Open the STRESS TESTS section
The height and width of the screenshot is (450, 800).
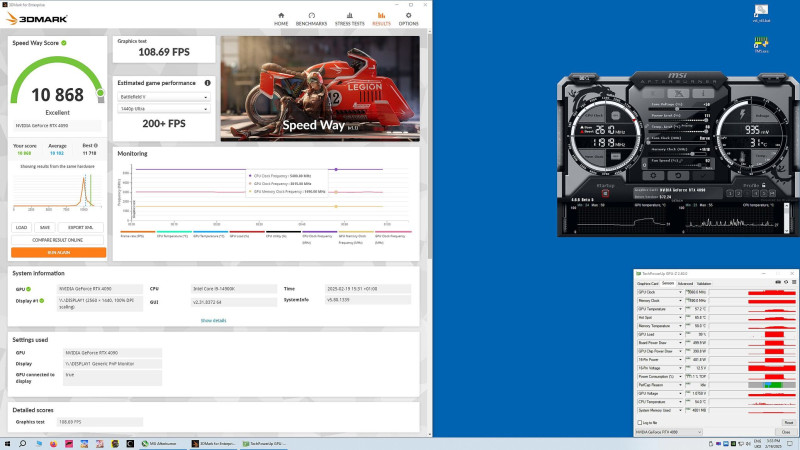[x=349, y=19]
